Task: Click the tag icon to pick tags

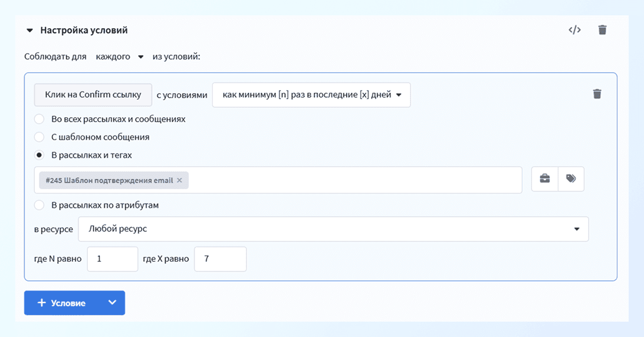Action: (571, 179)
